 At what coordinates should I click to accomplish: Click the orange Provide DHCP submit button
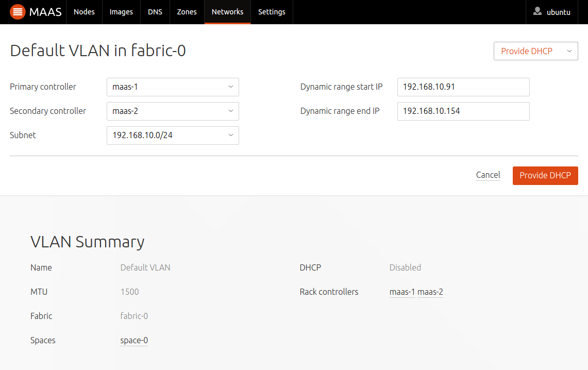[545, 175]
